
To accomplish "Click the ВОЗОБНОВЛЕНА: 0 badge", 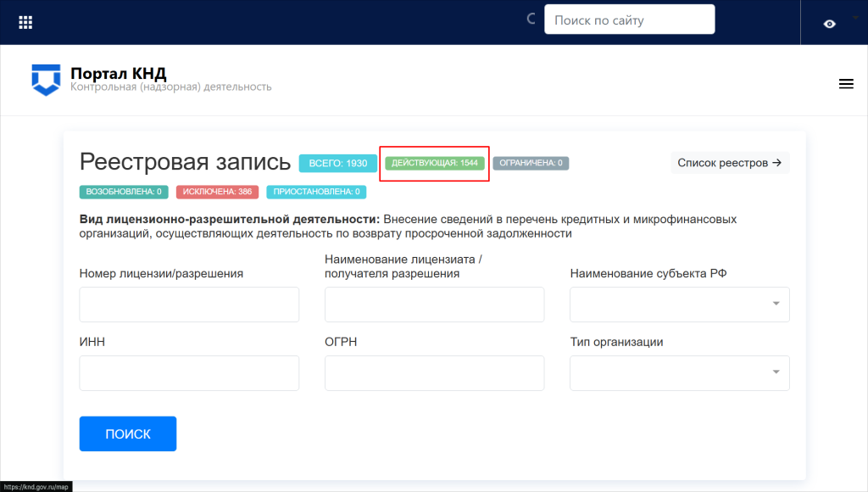I will click(x=125, y=192).
